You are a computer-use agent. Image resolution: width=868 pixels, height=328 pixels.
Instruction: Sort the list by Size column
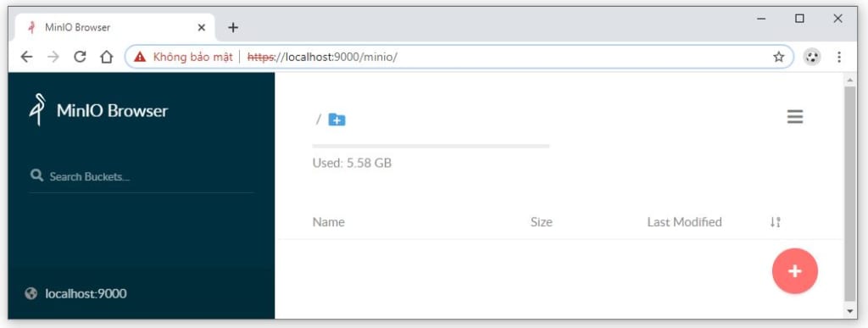coord(541,222)
